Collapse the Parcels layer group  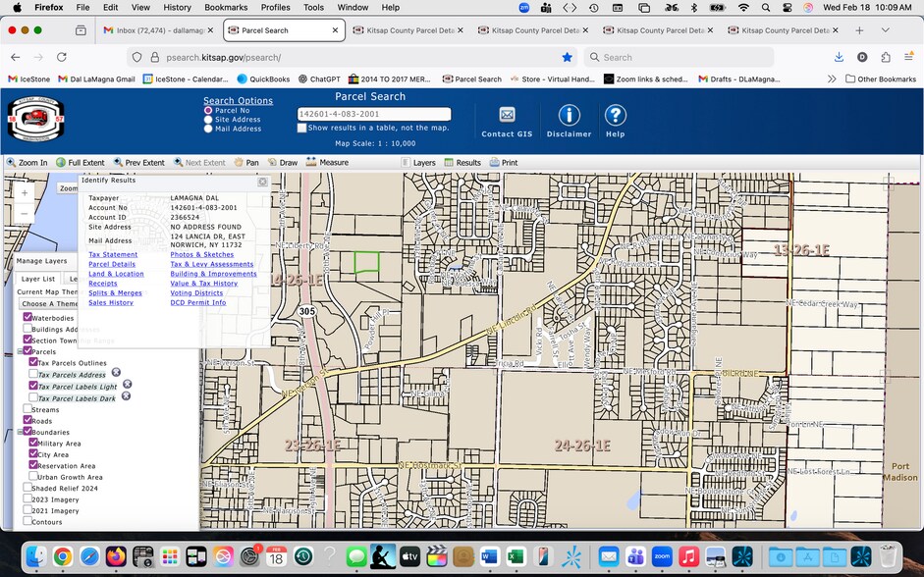pyautogui.click(x=20, y=351)
